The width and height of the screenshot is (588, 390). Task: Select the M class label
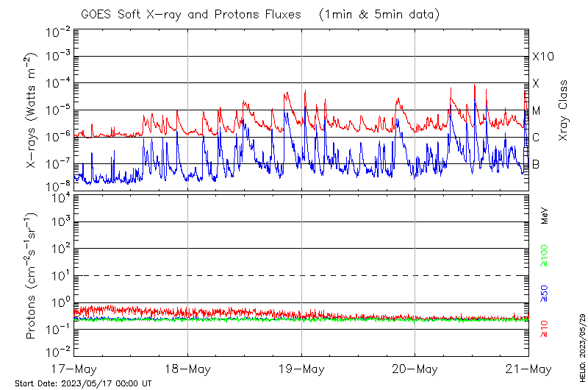[537, 111]
